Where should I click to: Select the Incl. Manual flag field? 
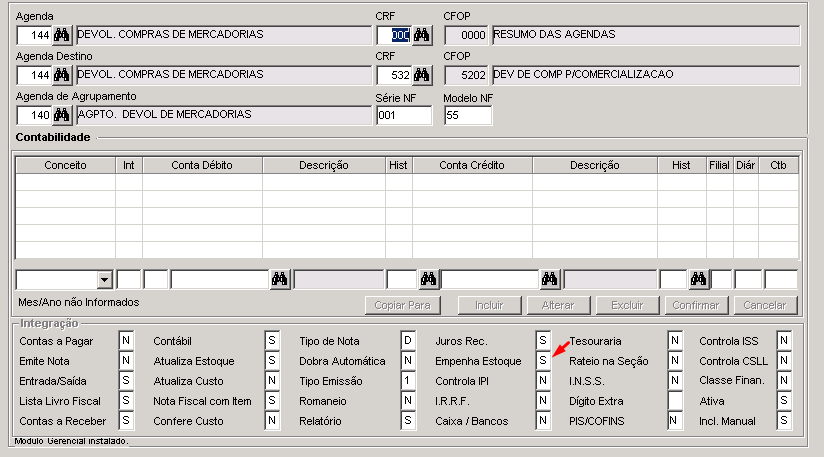click(x=784, y=420)
